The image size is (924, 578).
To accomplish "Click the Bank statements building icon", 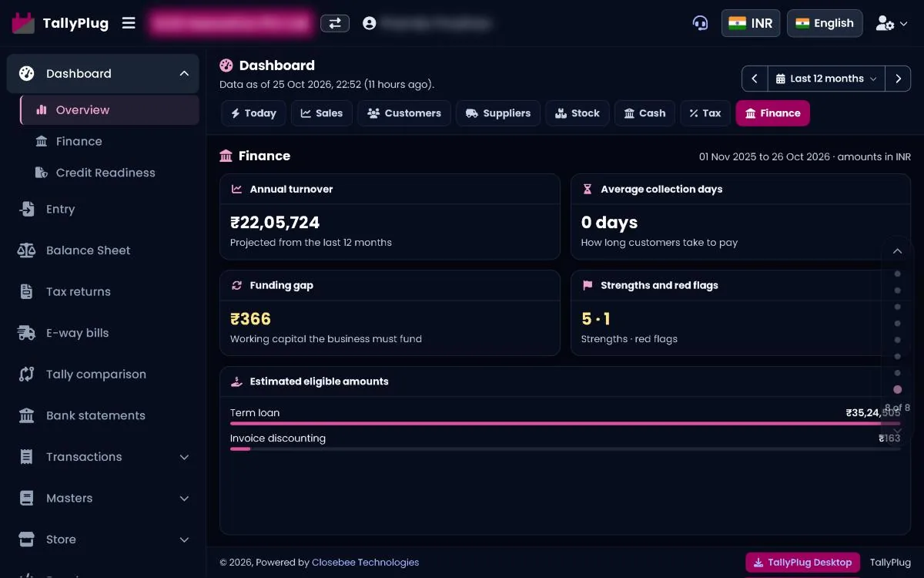I will pos(27,415).
